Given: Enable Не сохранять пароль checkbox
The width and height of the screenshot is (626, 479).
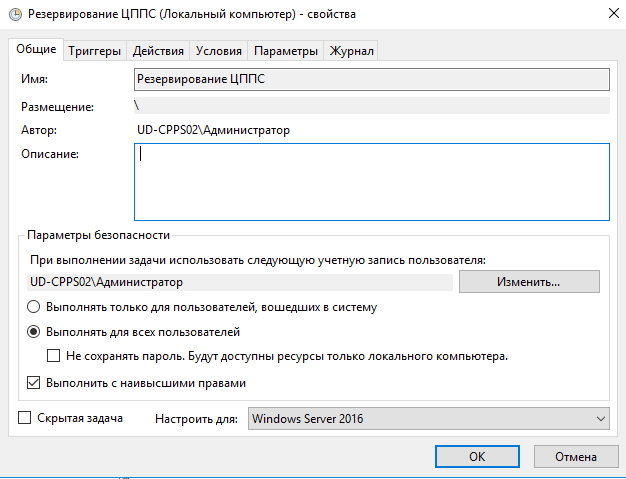Looking at the screenshot, I should coord(53,356).
